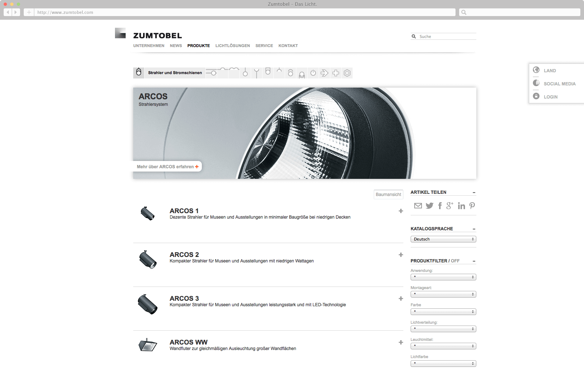Open the Deutsch catalog language dropdown
This screenshot has width=584, height=392.
click(443, 239)
